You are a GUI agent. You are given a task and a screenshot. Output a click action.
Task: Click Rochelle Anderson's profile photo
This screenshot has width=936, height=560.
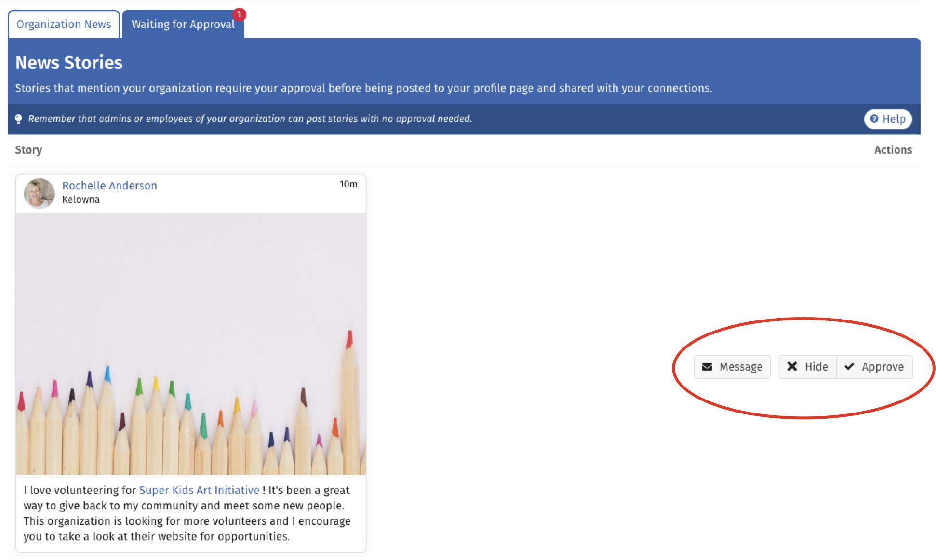(39, 193)
